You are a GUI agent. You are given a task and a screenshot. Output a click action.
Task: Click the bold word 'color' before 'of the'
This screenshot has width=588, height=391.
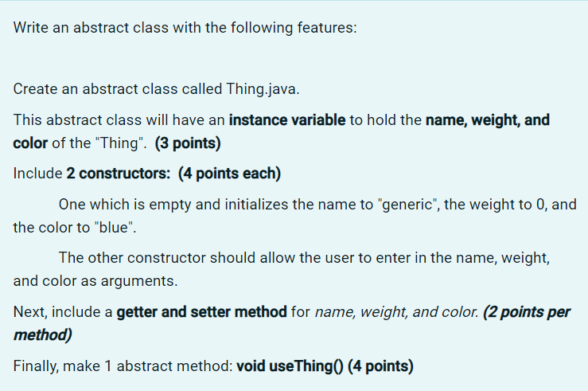[x=30, y=143]
